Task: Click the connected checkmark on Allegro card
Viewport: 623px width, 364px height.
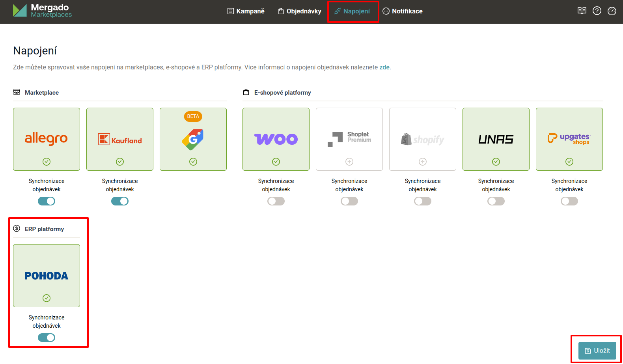Action: [x=47, y=162]
